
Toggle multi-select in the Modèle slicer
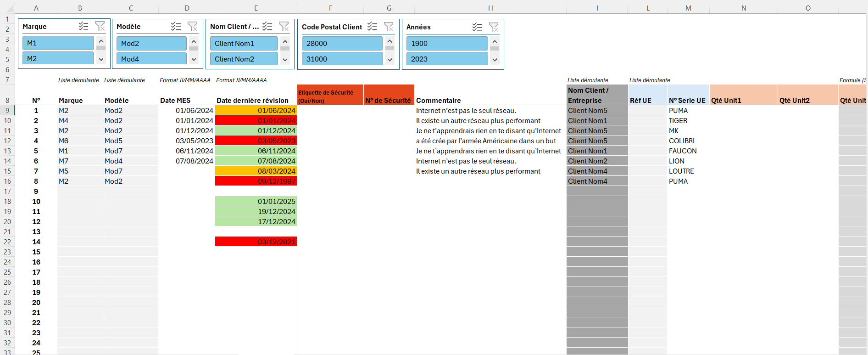(176, 26)
